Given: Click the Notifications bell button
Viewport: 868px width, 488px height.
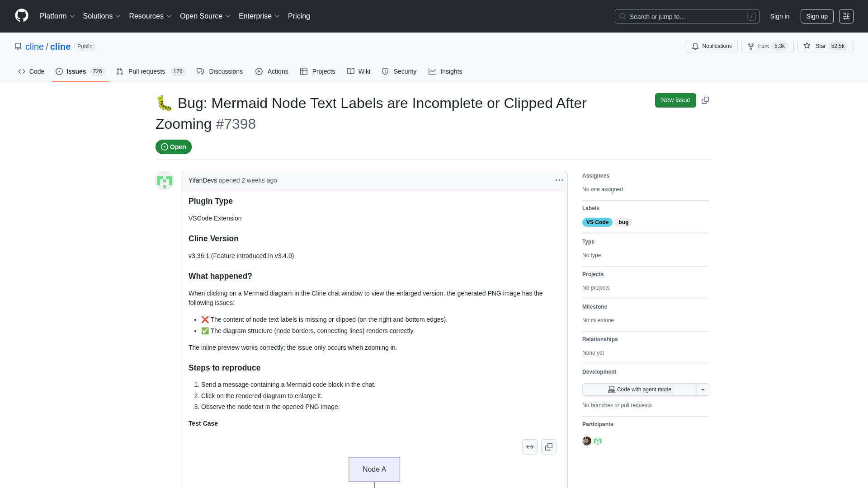Looking at the screenshot, I should point(712,46).
